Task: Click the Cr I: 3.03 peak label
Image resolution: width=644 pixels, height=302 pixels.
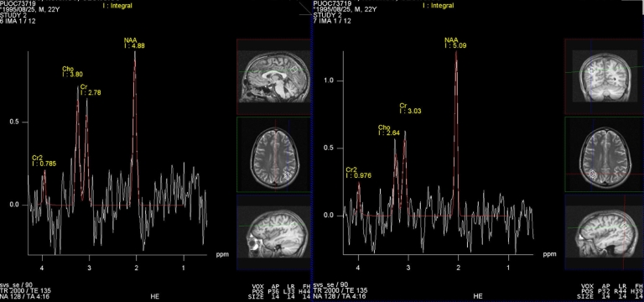Action: pyautogui.click(x=410, y=108)
